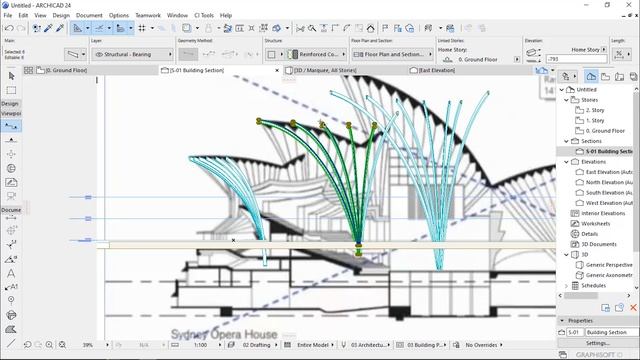Viewport: 640px width, 360px height.
Task: Open the beam settings dropdown arrow
Action: (x=83, y=54)
